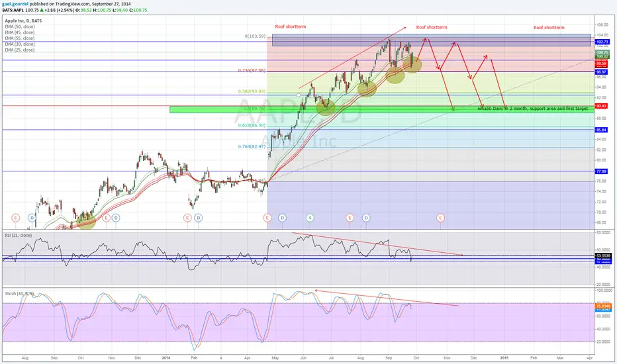The image size is (617, 364).
Task: Click the 2014 label on the time axis
Action: pyautogui.click(x=166, y=357)
